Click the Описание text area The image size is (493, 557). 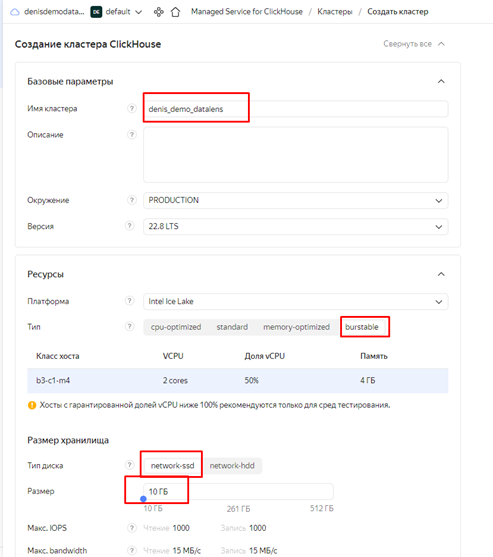pos(296,155)
